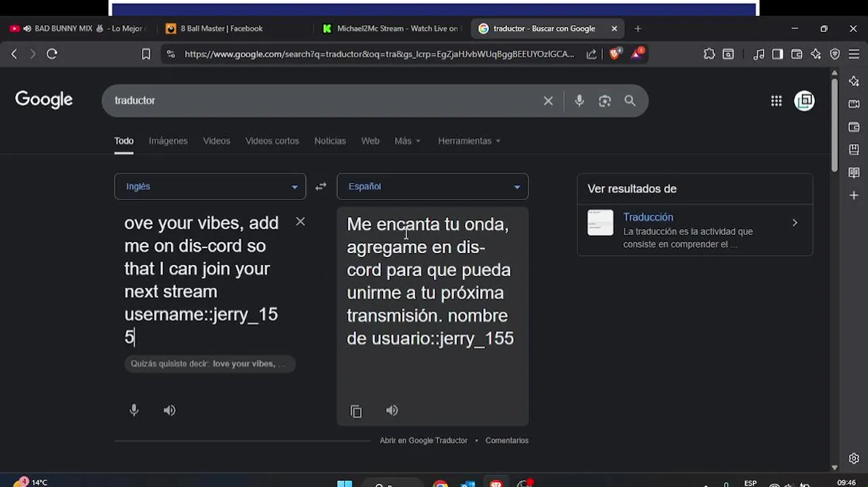Image resolution: width=868 pixels, height=487 pixels.
Task: Open a new browser tab
Action: [x=637, y=28]
